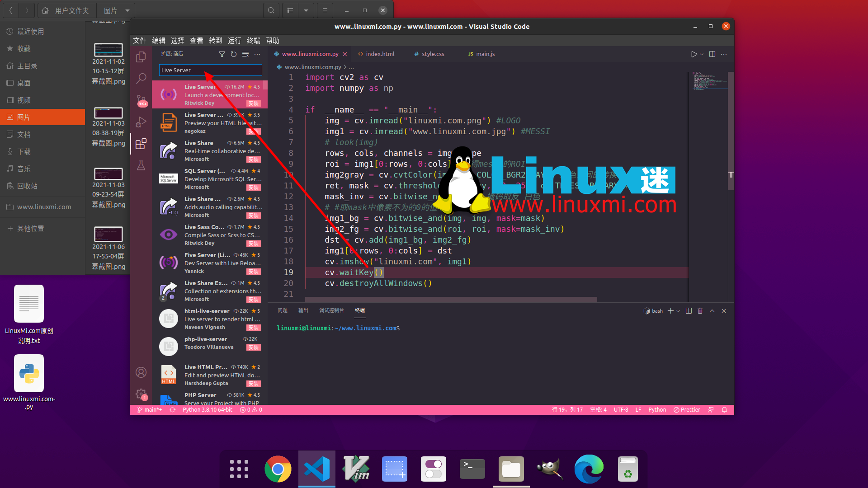This screenshot has width=868, height=488.
Task: Open the 终端 menu
Action: pyautogui.click(x=254, y=41)
